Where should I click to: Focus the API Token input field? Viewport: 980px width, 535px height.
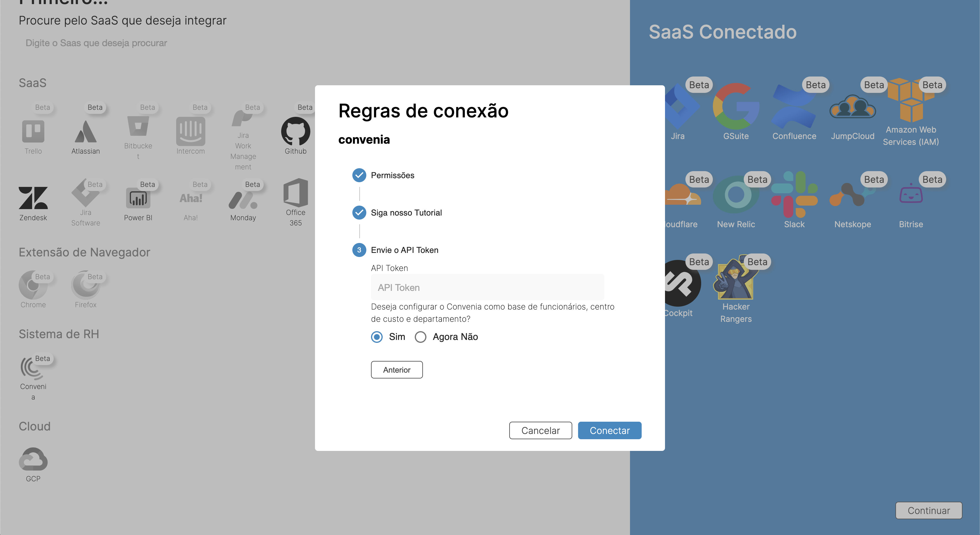tap(487, 287)
